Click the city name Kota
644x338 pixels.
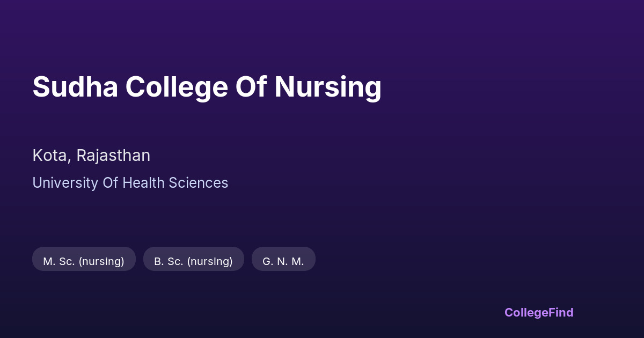(x=50, y=156)
